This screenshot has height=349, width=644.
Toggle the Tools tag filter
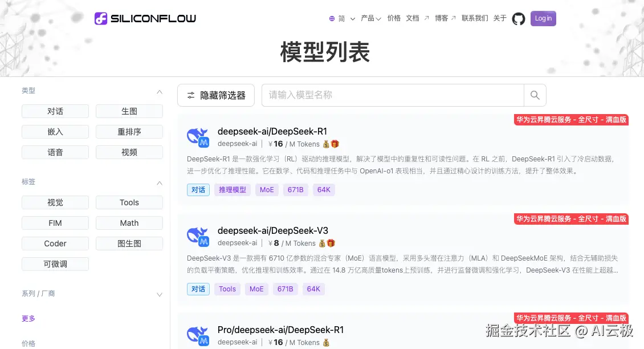129,202
